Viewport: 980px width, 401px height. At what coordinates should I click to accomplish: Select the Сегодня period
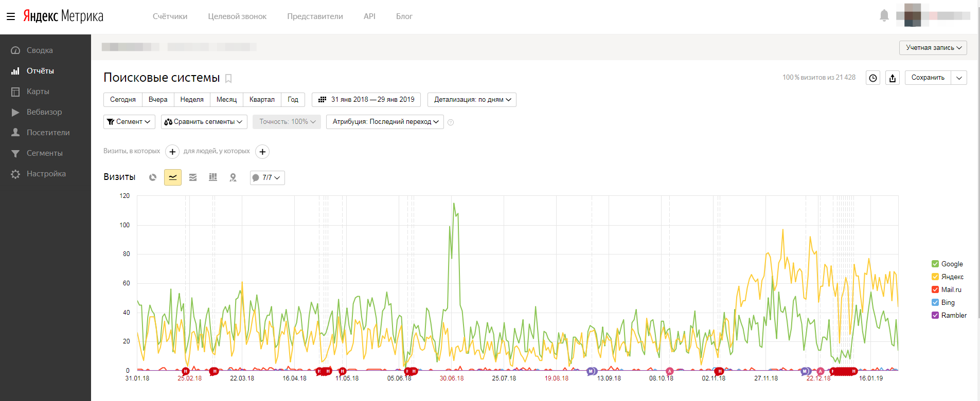123,100
